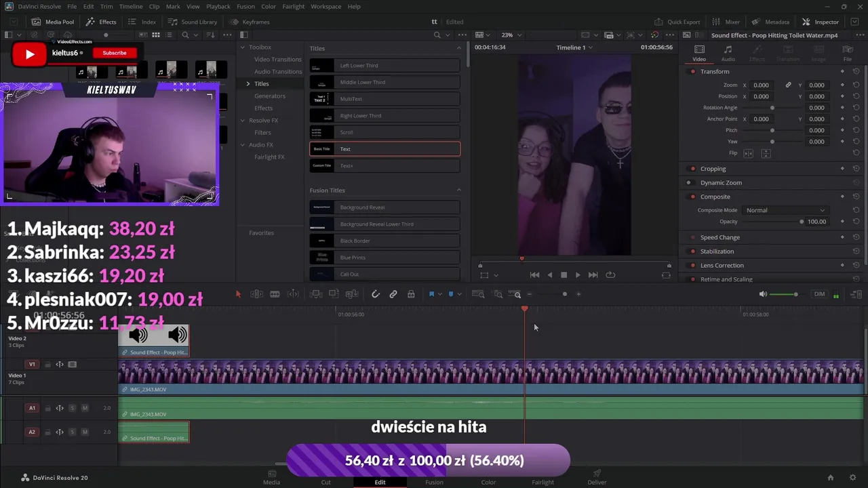This screenshot has height=488, width=868.
Task: Toggle the Inspector panel
Action: tap(821, 22)
